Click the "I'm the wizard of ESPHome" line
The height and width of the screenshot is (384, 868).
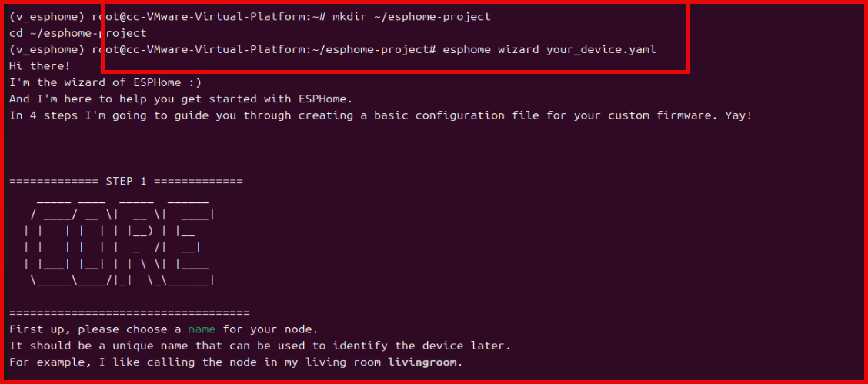[105, 82]
